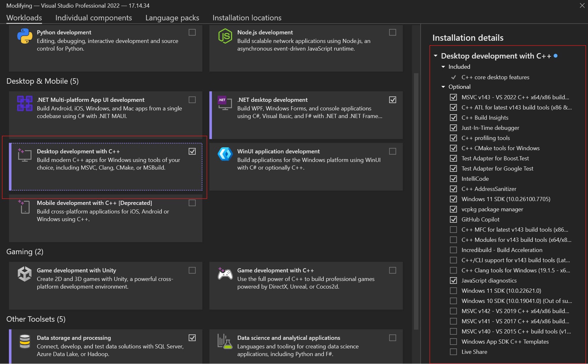Uncheck the C++ Build Insights component
The height and width of the screenshot is (364, 588).
[453, 117]
